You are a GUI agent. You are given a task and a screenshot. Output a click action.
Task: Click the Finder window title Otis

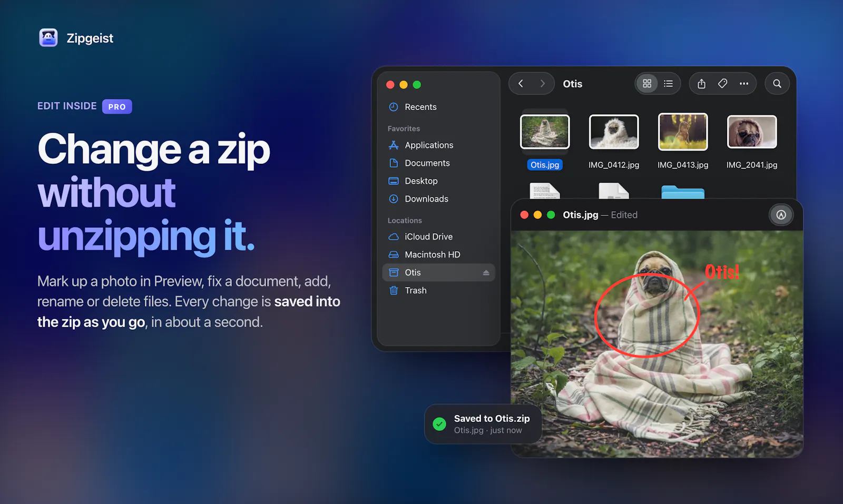click(x=572, y=84)
